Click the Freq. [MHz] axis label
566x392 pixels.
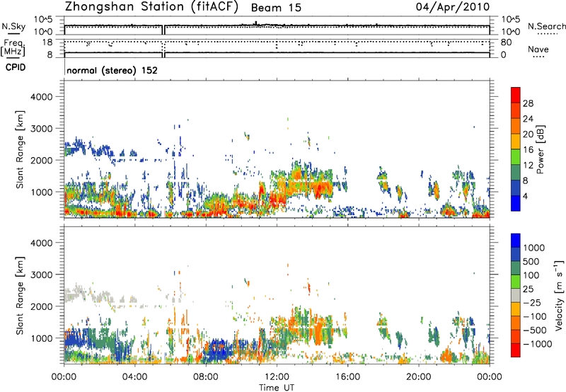click(13, 48)
